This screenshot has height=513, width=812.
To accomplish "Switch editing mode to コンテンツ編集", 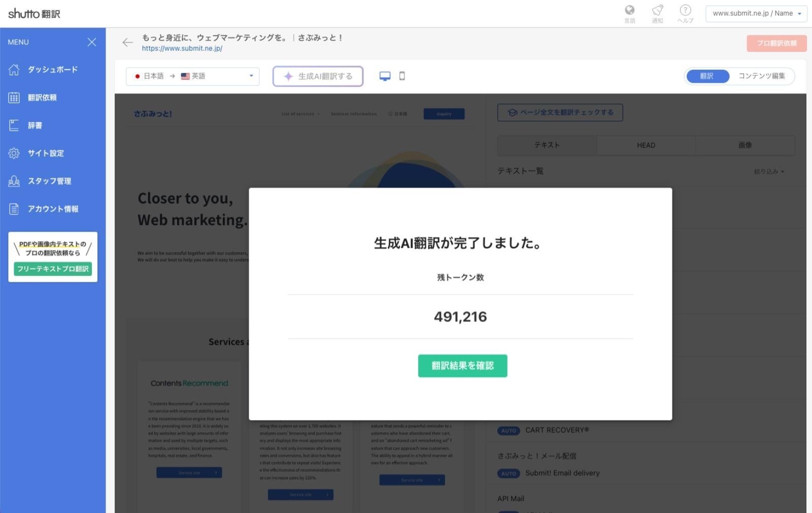I will [x=762, y=76].
